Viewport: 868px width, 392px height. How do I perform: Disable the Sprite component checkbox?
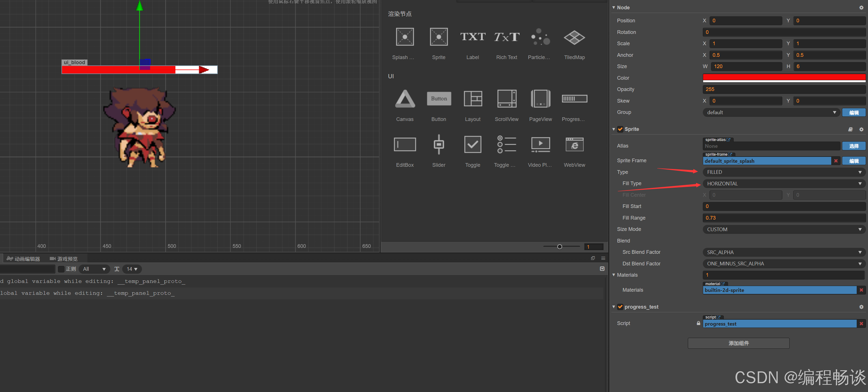click(620, 129)
